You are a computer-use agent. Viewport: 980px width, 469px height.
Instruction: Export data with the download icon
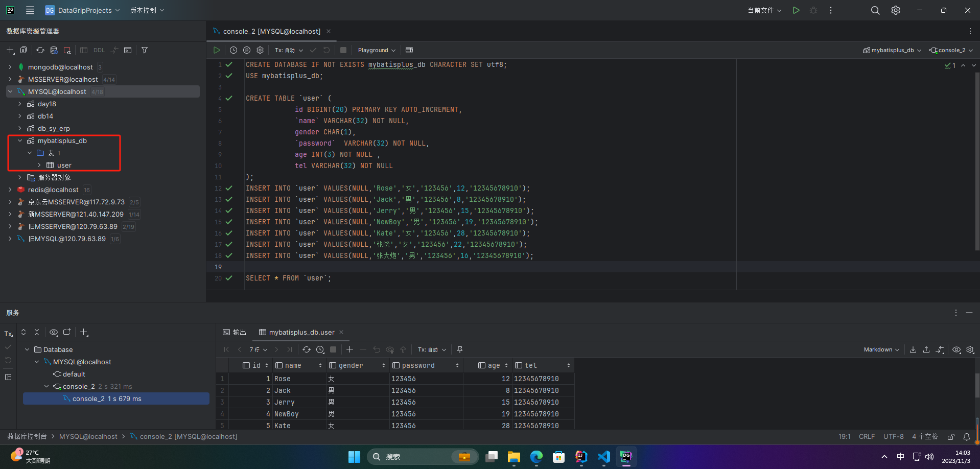coord(913,349)
